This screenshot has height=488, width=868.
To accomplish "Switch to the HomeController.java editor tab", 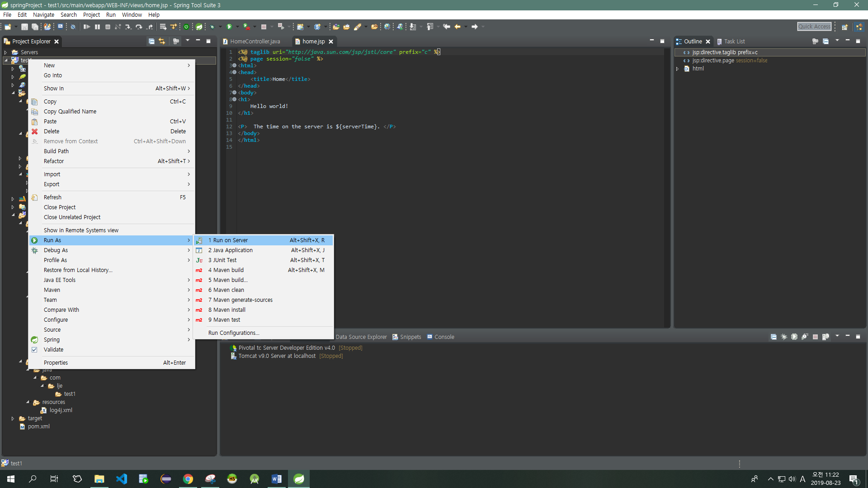I will pyautogui.click(x=255, y=42).
